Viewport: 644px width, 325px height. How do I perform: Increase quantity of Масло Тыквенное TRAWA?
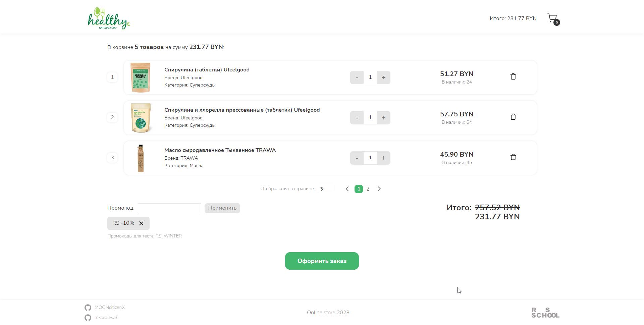click(x=384, y=158)
